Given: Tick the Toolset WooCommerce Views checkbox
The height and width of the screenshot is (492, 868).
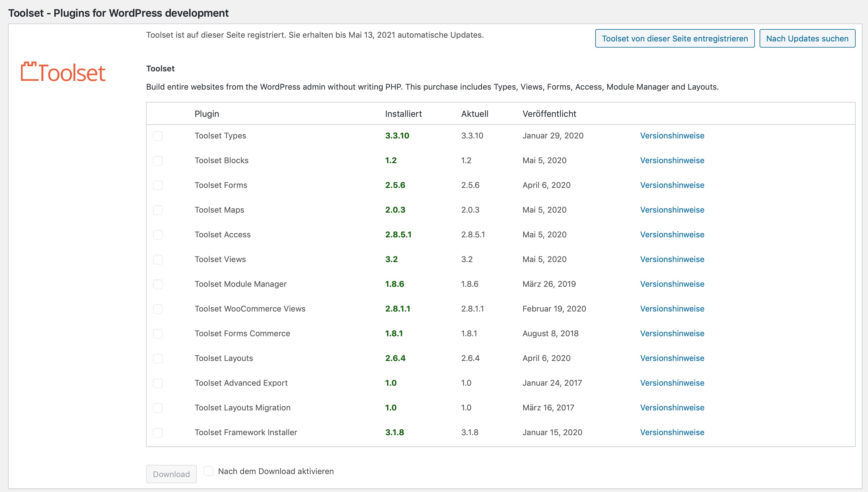Looking at the screenshot, I should (x=158, y=309).
